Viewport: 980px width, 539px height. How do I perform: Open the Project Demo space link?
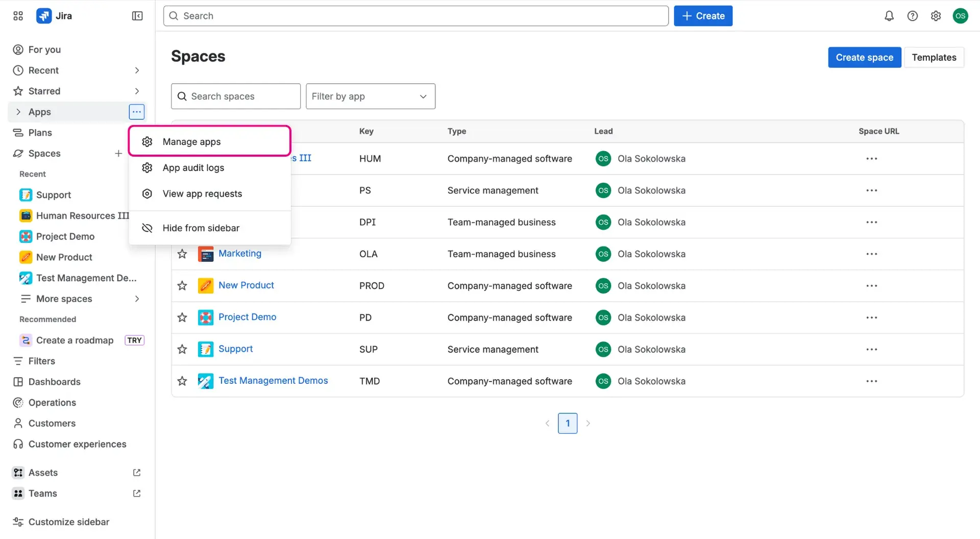(x=248, y=316)
